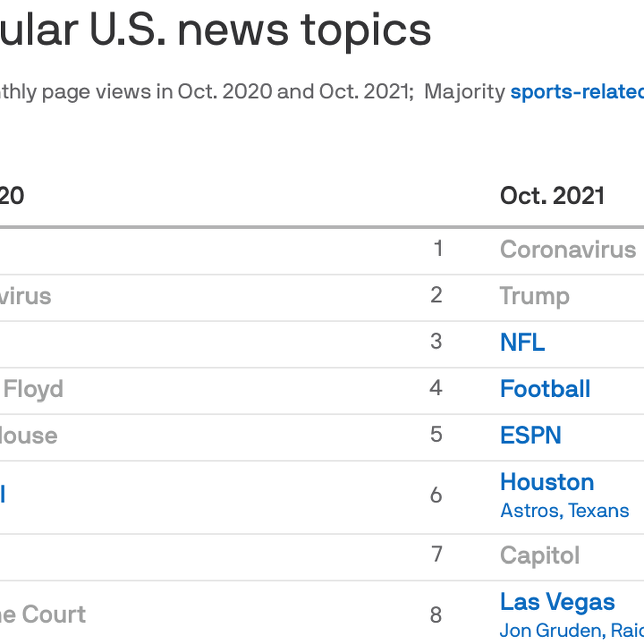
Task: Click the 'Court' text in 2020 column
Action: tap(54, 614)
